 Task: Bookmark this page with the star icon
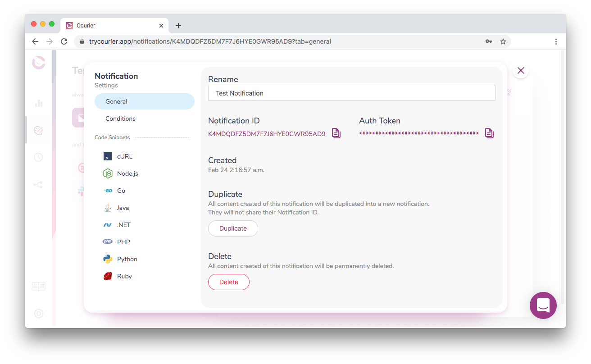coord(503,41)
